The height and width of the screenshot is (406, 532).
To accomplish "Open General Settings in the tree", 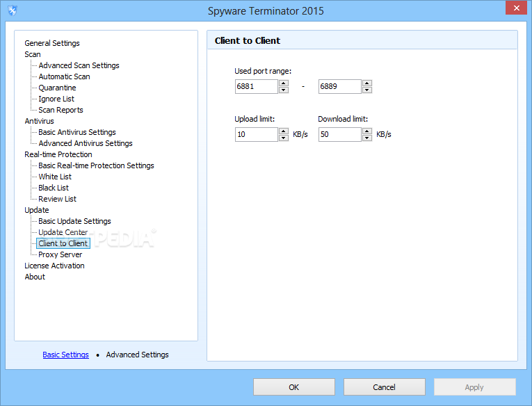I will [52, 43].
